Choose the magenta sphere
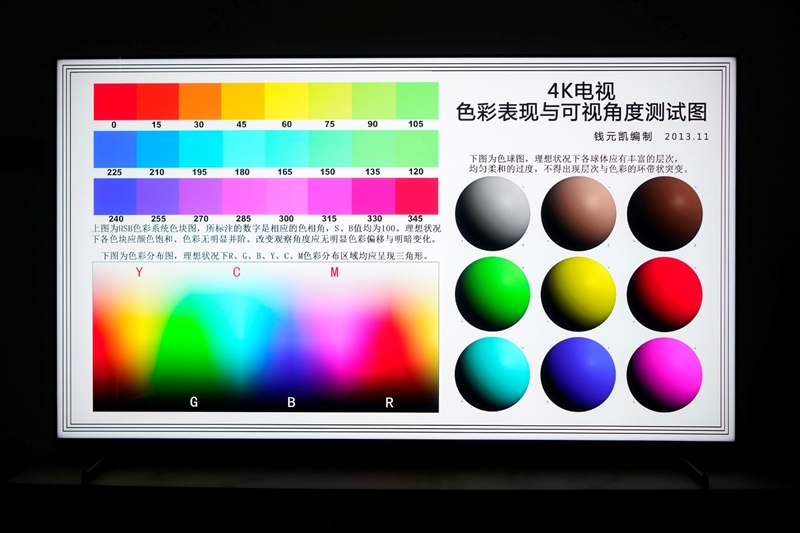This screenshot has height=533, width=800. pos(665,374)
